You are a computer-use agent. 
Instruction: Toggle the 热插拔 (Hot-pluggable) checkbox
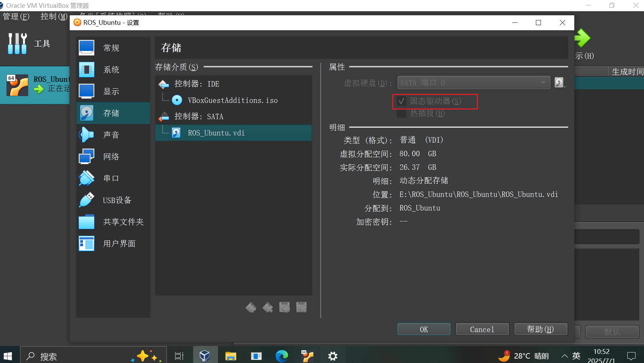click(402, 113)
